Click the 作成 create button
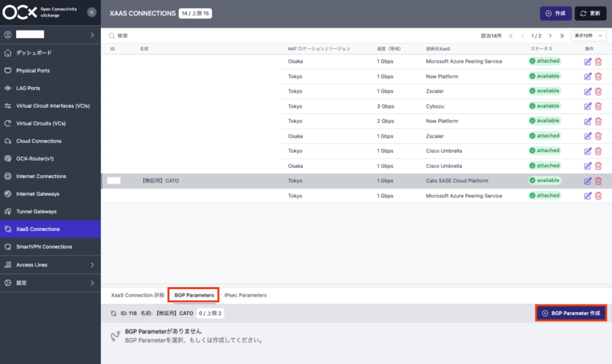 coord(556,13)
